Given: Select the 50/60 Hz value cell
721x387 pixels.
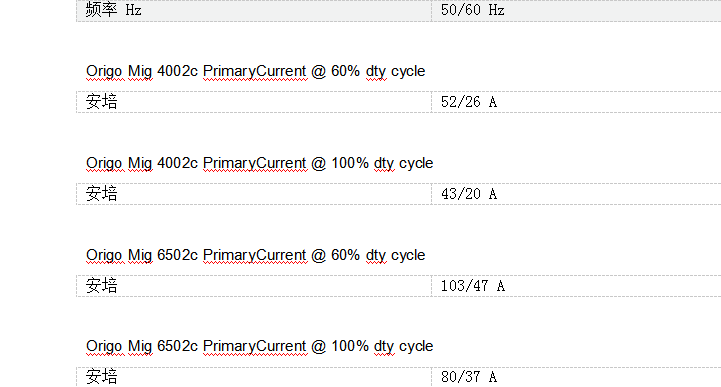Looking at the screenshot, I should tap(576, 11).
